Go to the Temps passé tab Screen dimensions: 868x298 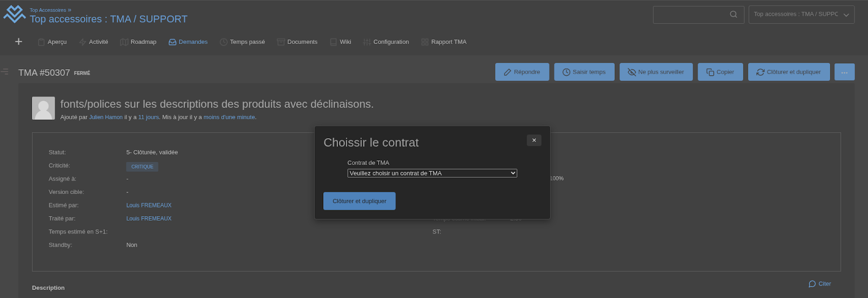point(242,42)
